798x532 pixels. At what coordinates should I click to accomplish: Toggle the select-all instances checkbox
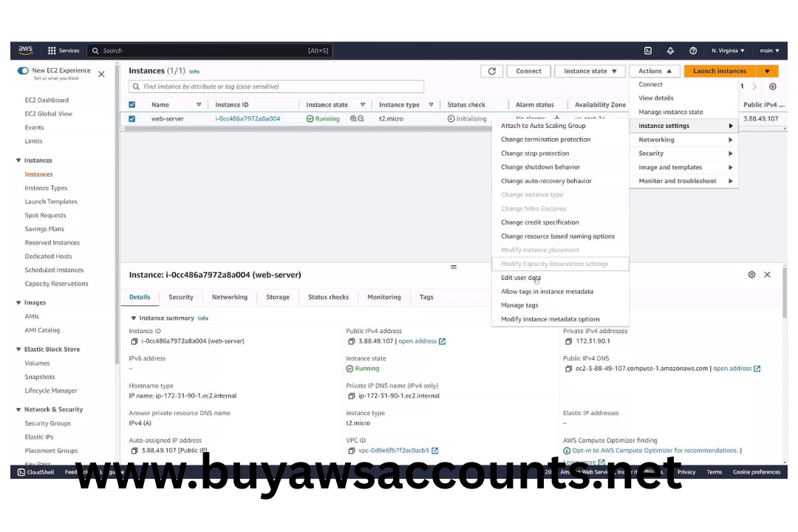pos(132,104)
